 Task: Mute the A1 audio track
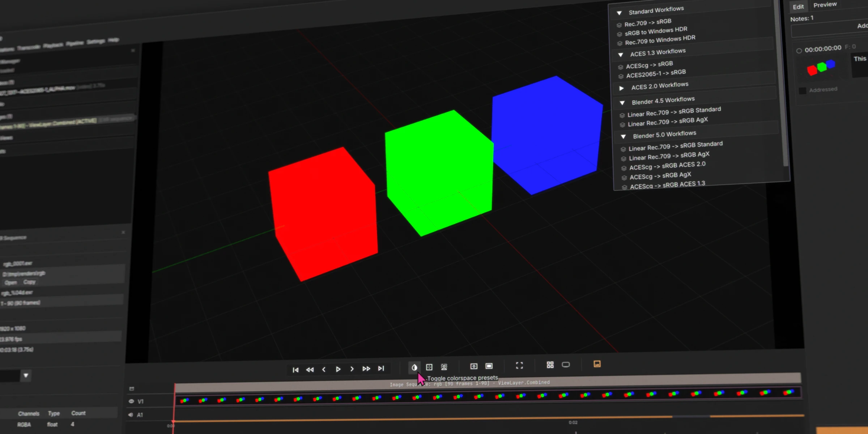click(130, 415)
